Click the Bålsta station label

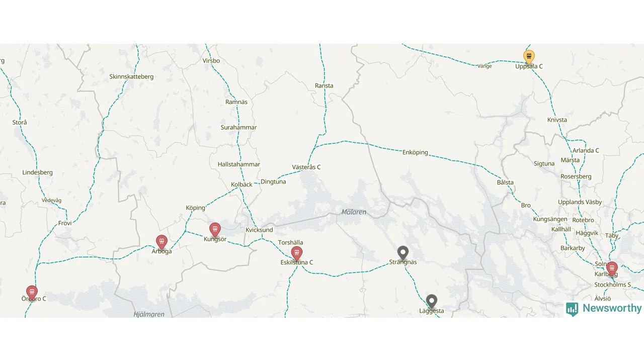[505, 183]
